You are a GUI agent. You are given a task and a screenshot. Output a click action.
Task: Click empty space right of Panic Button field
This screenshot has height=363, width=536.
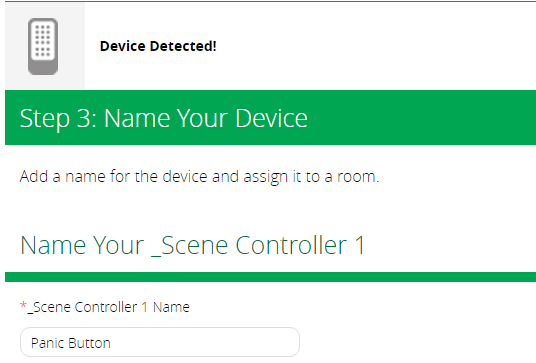[x=417, y=342]
